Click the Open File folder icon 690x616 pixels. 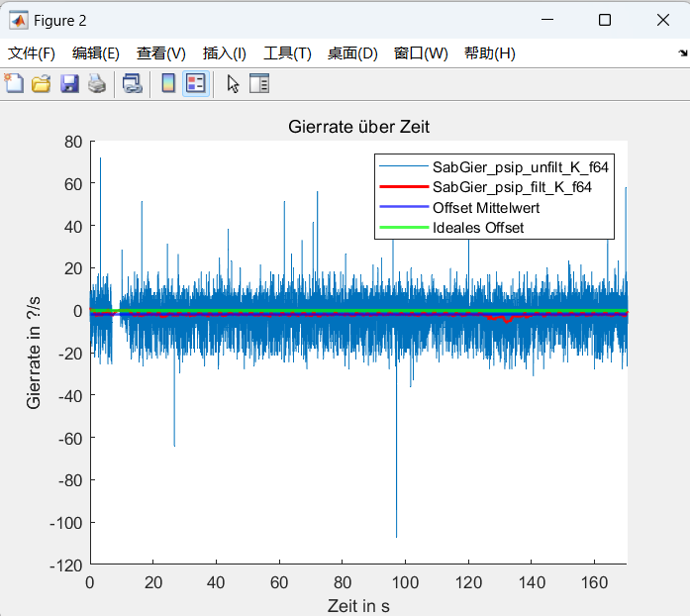coord(41,84)
